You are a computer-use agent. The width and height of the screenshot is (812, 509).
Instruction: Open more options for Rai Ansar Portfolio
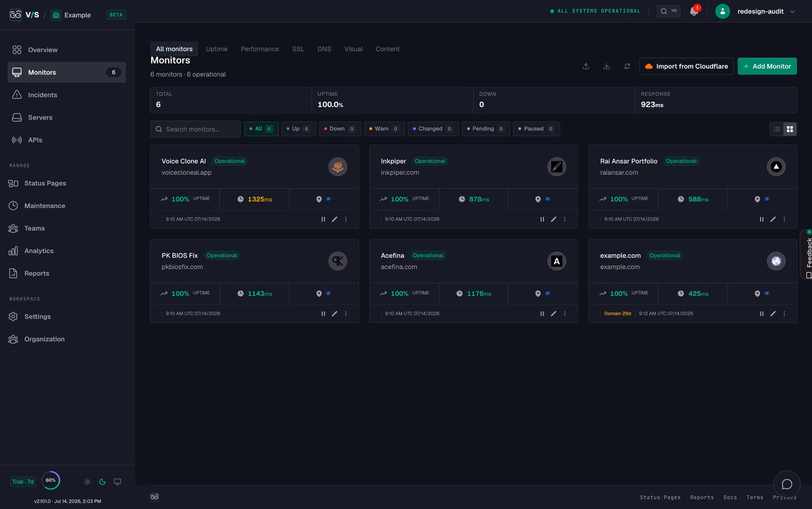tap(784, 219)
